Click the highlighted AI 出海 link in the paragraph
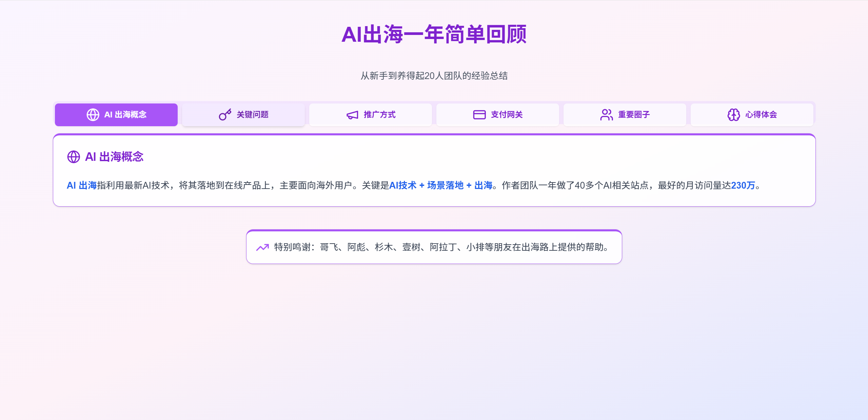This screenshot has height=420, width=868. pyautogui.click(x=81, y=185)
